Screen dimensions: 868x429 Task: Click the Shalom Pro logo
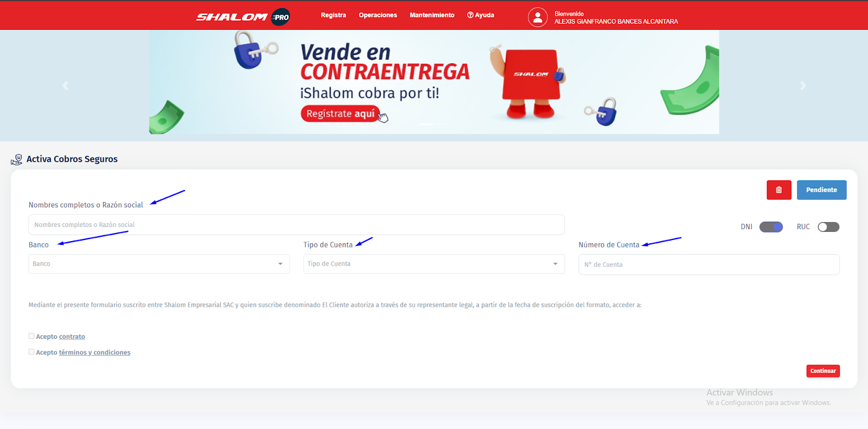[x=242, y=17]
